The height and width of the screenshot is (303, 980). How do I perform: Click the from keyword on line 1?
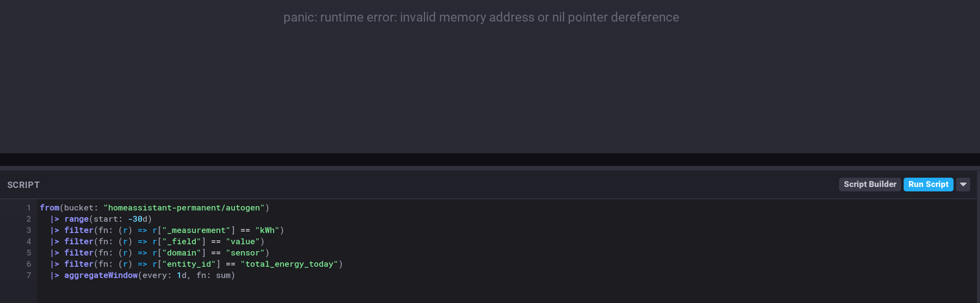(x=48, y=208)
